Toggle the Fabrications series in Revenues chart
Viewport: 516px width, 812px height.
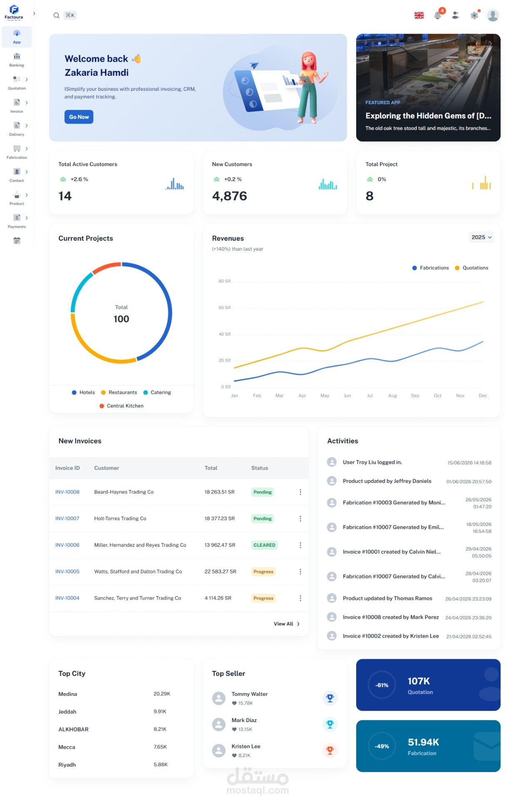pyautogui.click(x=430, y=268)
